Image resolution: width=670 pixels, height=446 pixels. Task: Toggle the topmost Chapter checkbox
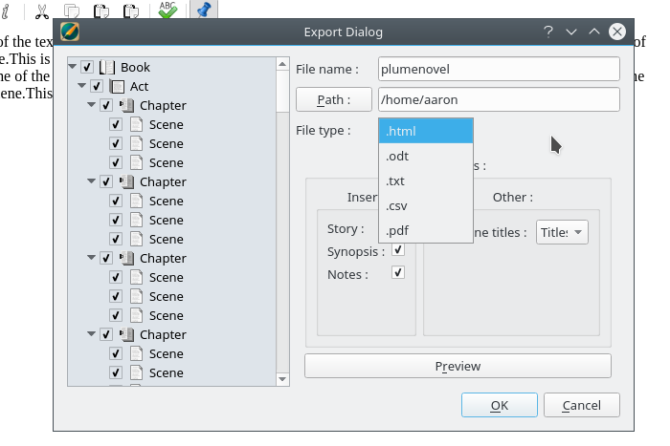coord(106,106)
